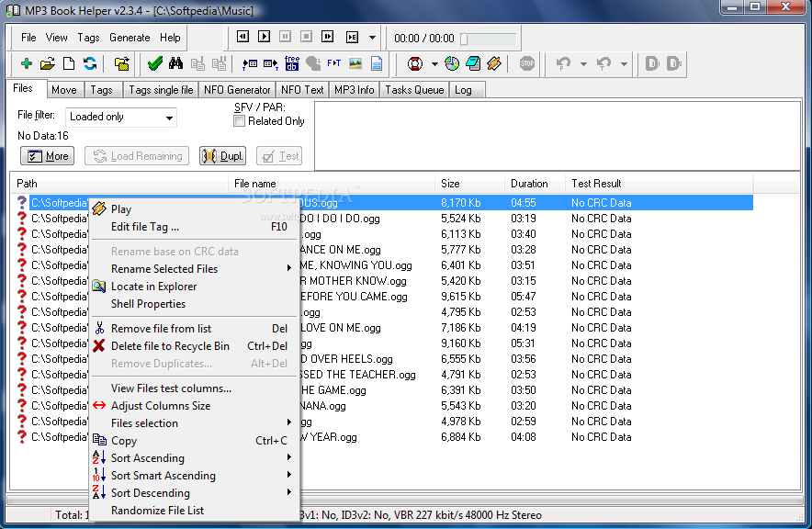The height and width of the screenshot is (529, 812).
Task: Choose Play in the context menu
Action: (x=194, y=209)
